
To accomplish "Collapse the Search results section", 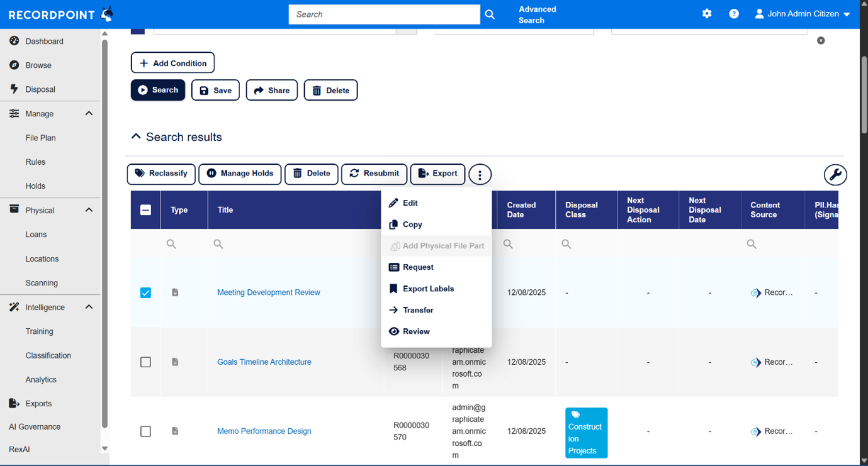I will [136, 136].
